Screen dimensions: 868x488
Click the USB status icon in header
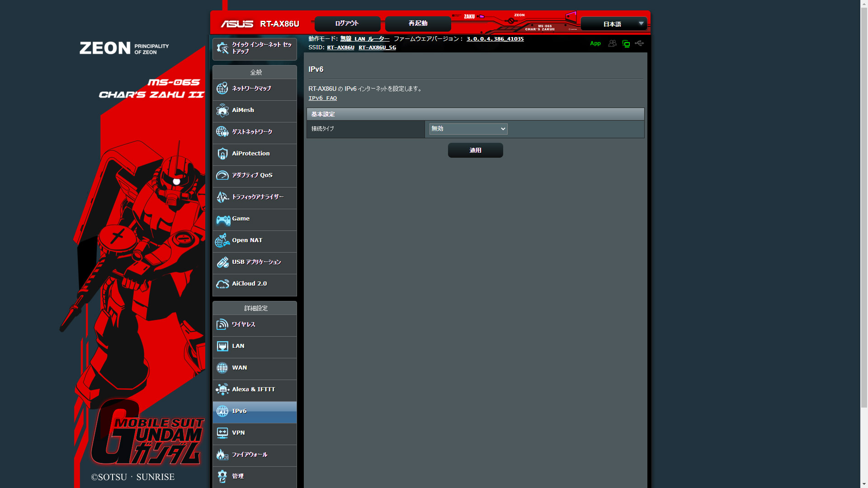tap(639, 43)
